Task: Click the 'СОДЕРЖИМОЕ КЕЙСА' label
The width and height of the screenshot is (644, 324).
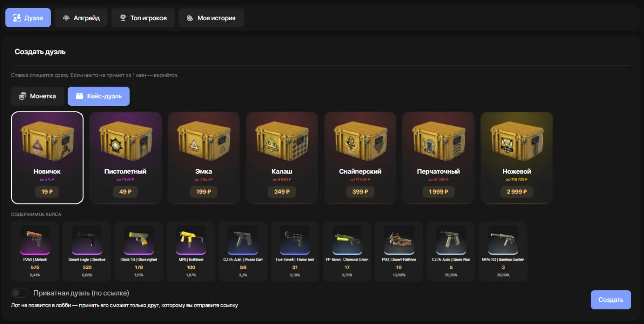Action: click(36, 214)
